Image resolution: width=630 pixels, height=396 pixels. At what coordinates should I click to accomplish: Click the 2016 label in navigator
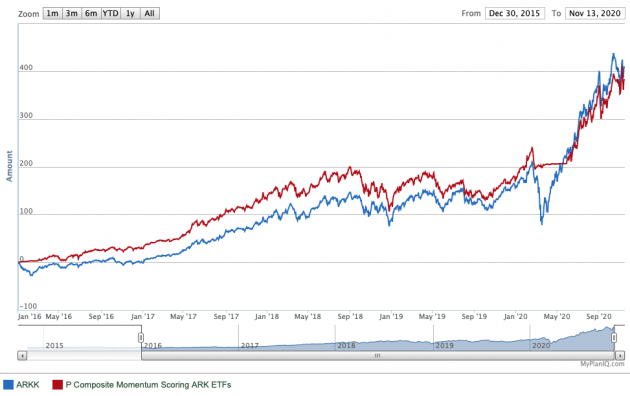click(153, 345)
